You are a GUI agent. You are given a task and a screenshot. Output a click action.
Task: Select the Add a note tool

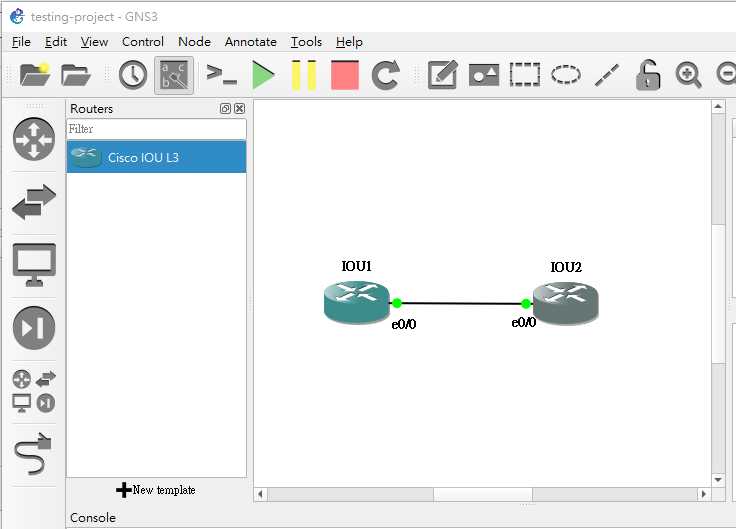(x=443, y=75)
